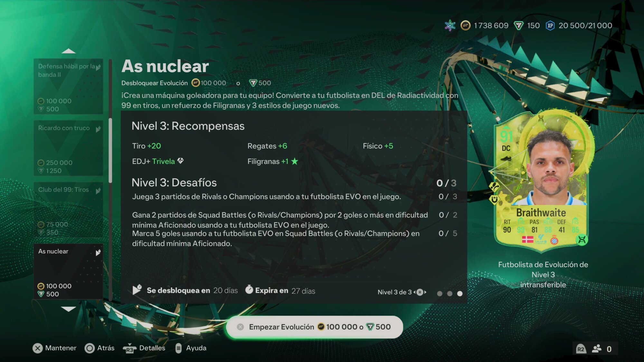Select the Defensa hábil por la banda II evolution
Image resolution: width=644 pixels, height=362 pixels.
tap(68, 86)
